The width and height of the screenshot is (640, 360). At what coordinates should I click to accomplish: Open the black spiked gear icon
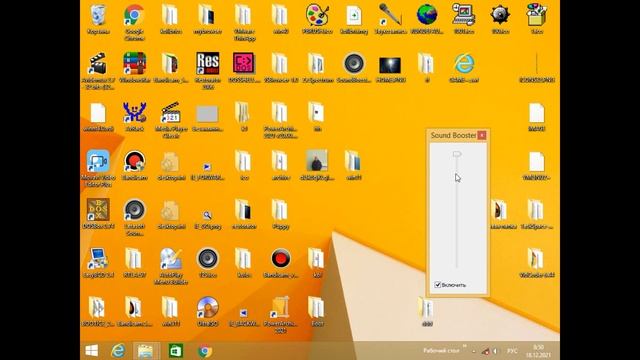coord(500,15)
